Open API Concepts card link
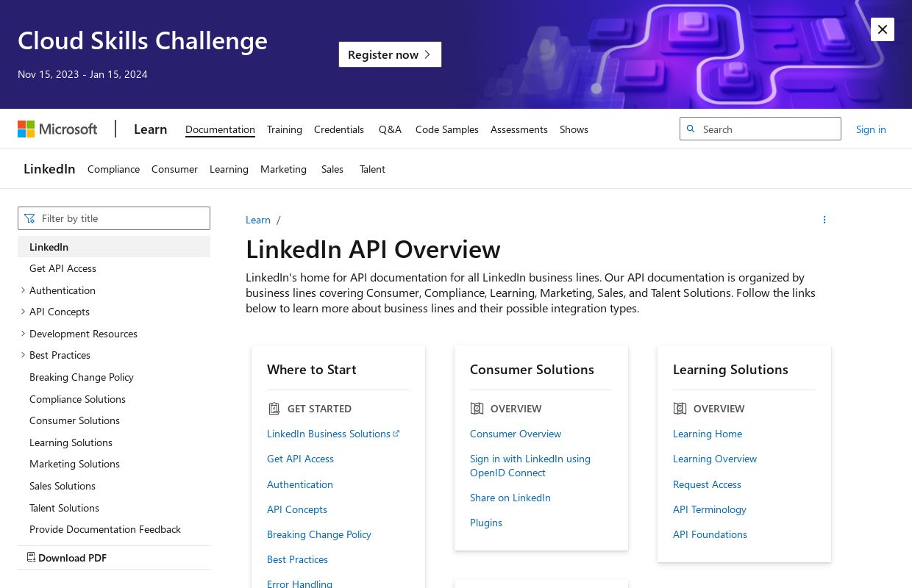 [297, 509]
